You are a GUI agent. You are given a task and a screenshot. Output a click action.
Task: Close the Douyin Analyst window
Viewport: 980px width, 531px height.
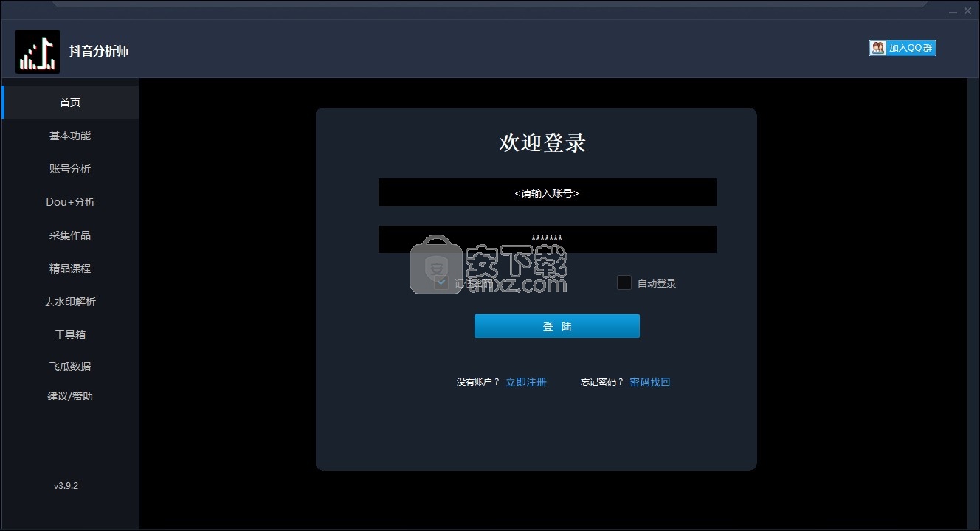point(968,10)
